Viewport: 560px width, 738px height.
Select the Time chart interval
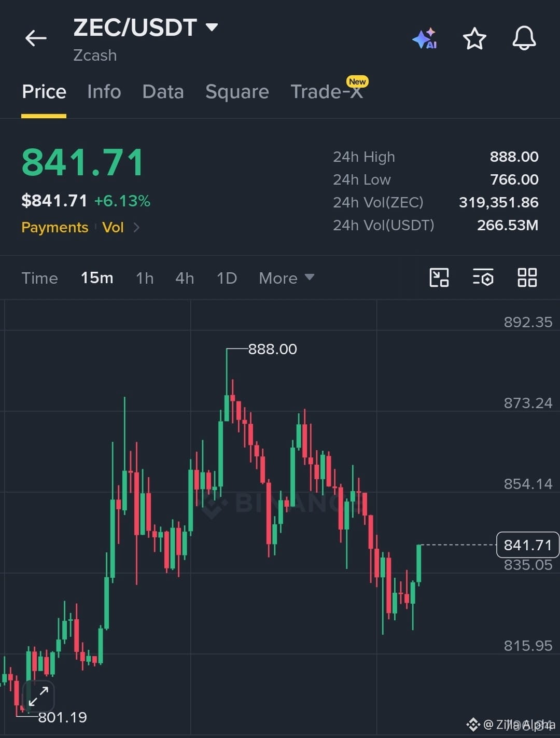coord(39,278)
